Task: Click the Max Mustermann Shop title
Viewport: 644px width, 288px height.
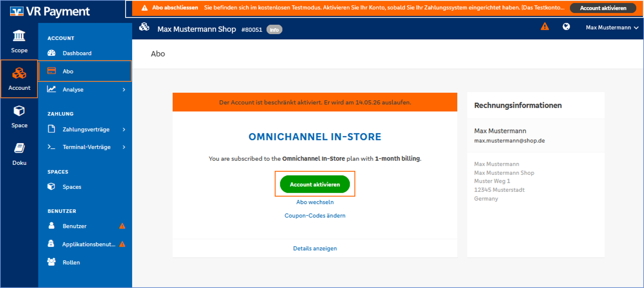Action: tap(197, 29)
